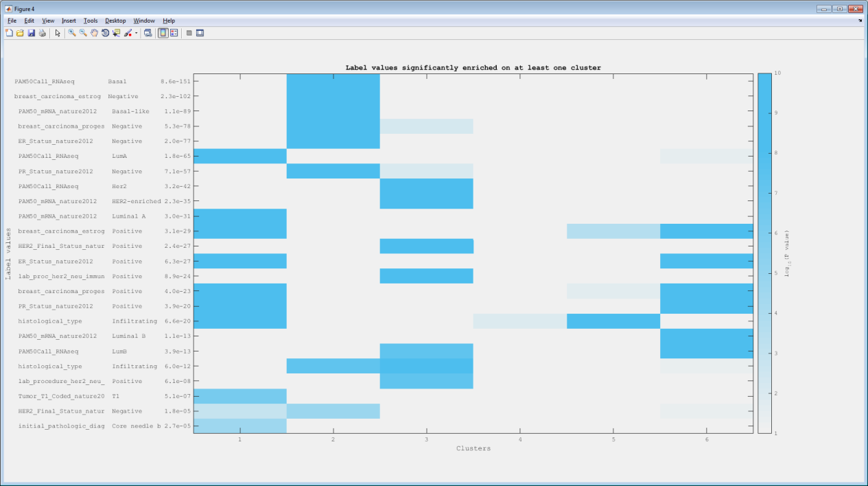Click the plot title above the heatmap

(x=473, y=67)
